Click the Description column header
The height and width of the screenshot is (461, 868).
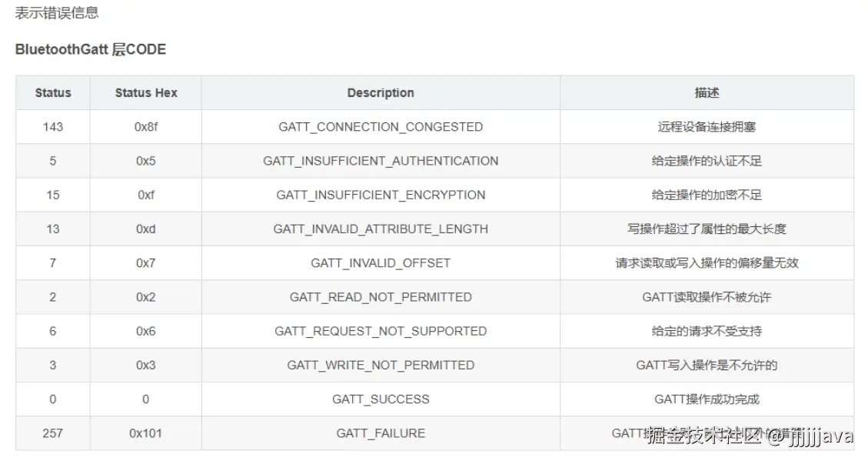click(381, 93)
